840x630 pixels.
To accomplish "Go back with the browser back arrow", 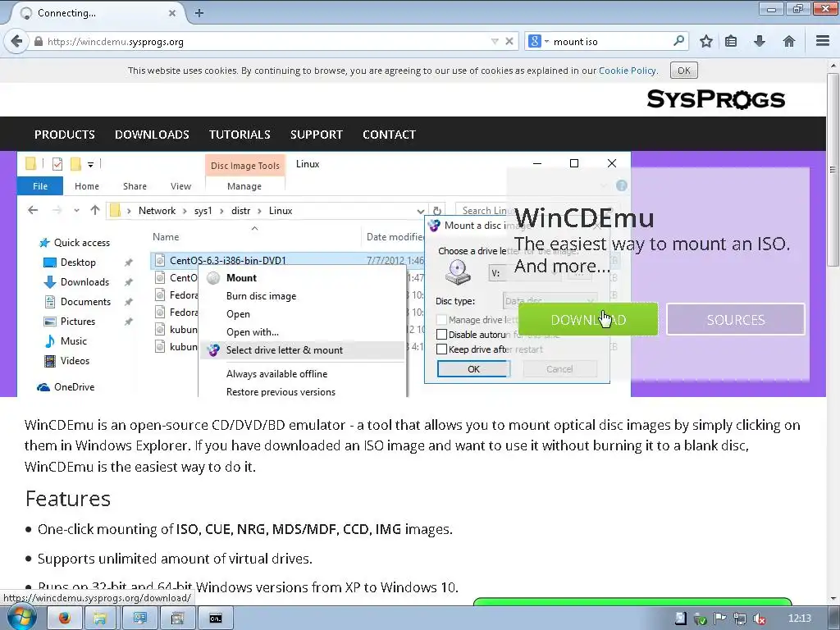I will (x=16, y=41).
